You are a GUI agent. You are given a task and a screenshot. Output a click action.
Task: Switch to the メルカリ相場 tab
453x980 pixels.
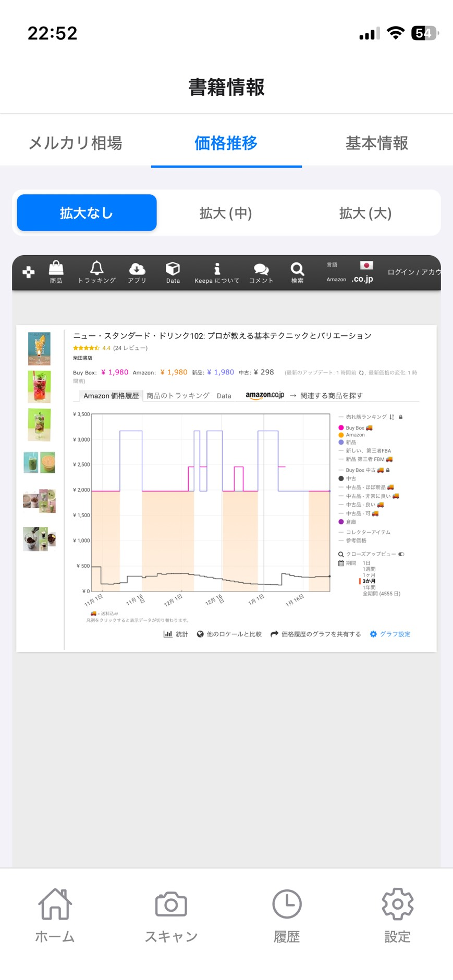tap(76, 143)
